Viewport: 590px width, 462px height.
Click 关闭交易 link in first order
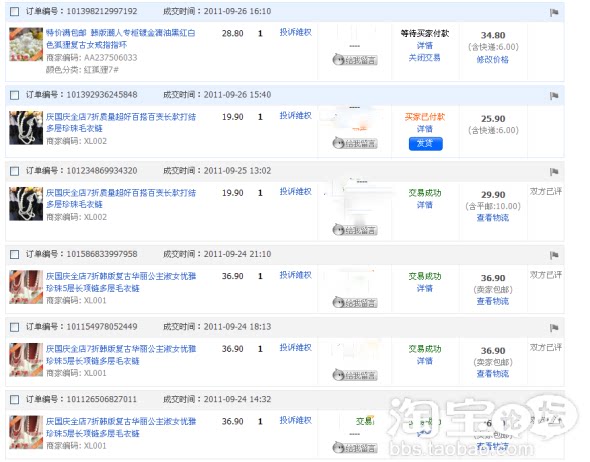coord(424,58)
